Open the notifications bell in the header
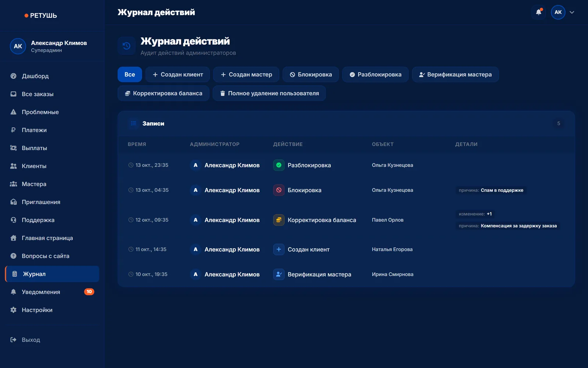This screenshot has width=588, height=368. tap(538, 12)
